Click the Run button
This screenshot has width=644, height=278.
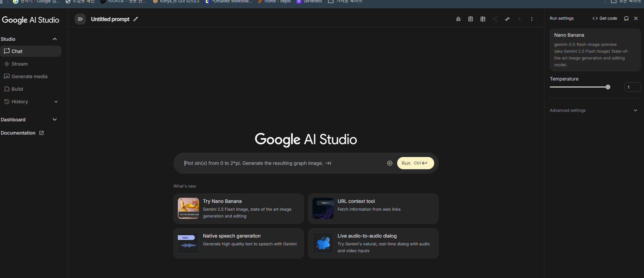pyautogui.click(x=416, y=163)
